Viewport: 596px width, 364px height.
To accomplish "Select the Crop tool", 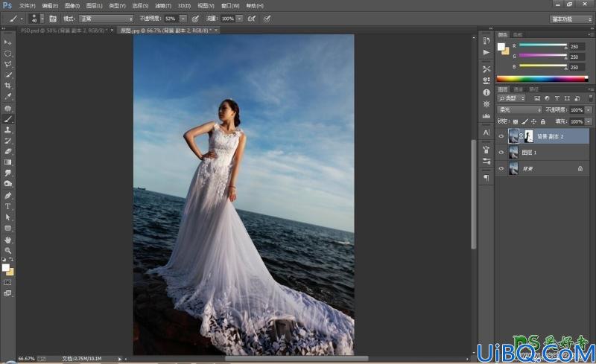I will (x=7, y=86).
